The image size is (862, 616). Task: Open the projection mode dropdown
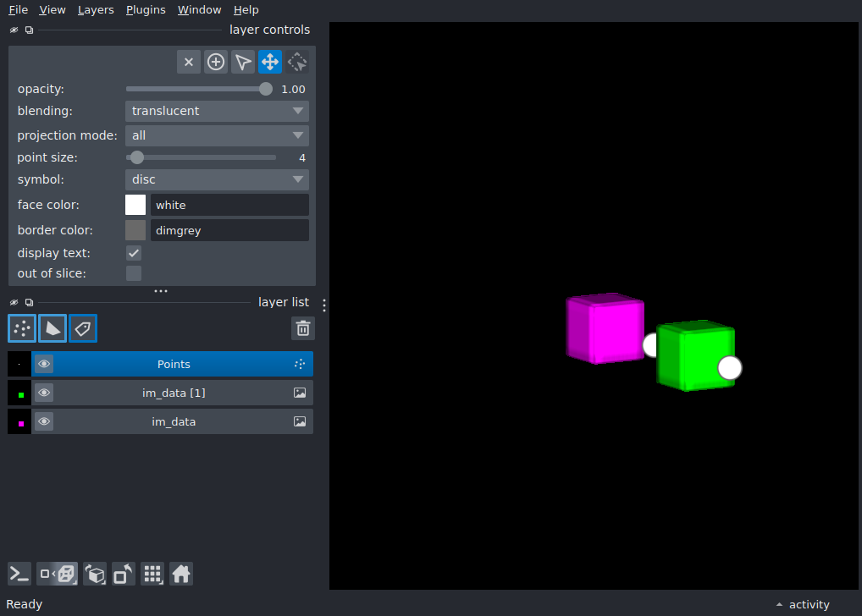217,135
